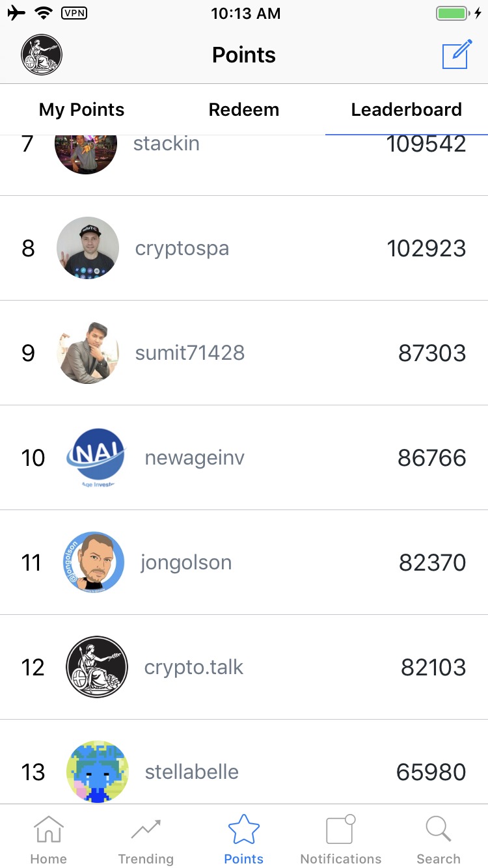This screenshot has width=488, height=868.
Task: Tap stellabelle's pixel art avatar
Action: 97,772
